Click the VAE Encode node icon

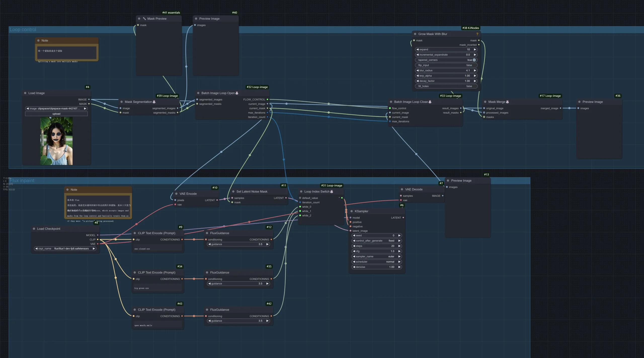pyautogui.click(x=176, y=193)
